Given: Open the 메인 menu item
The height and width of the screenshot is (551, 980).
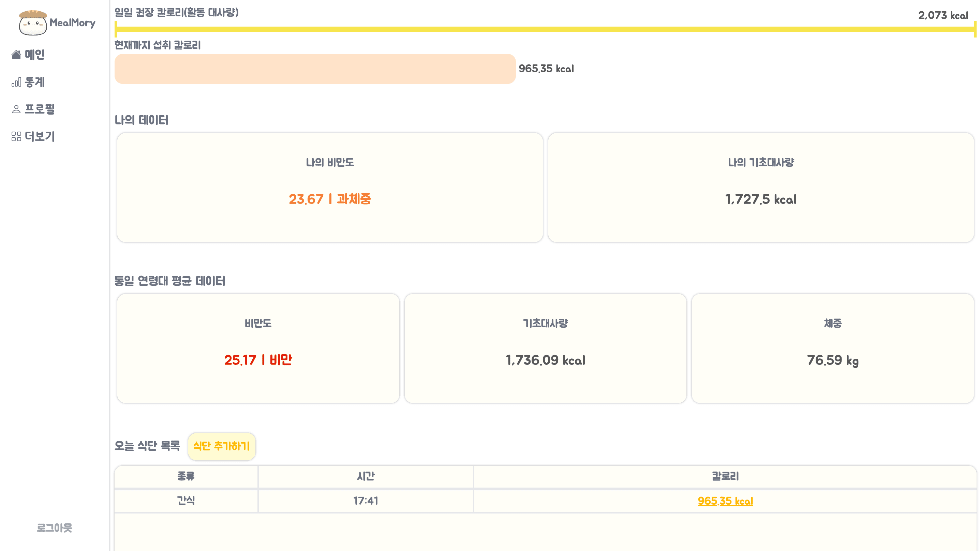Looking at the screenshot, I should (x=35, y=55).
